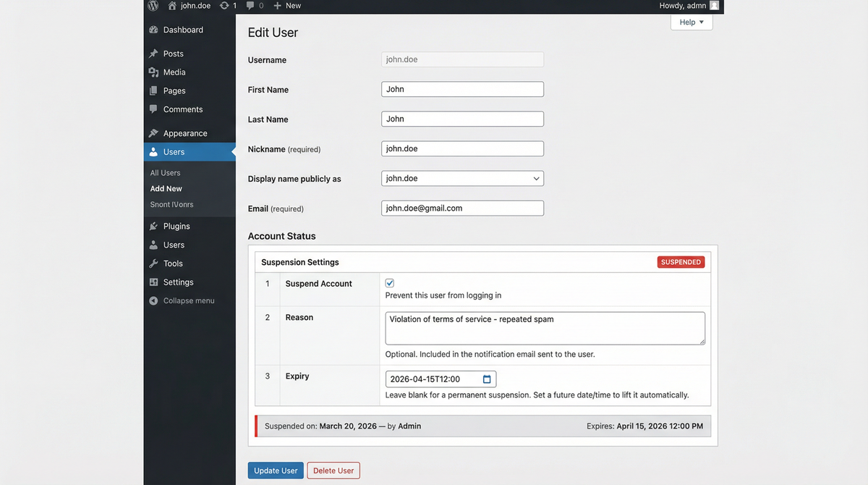Screen dimensions: 868x485
Task: Click the WordPress logo in the admin bar
Action: tap(153, 6)
